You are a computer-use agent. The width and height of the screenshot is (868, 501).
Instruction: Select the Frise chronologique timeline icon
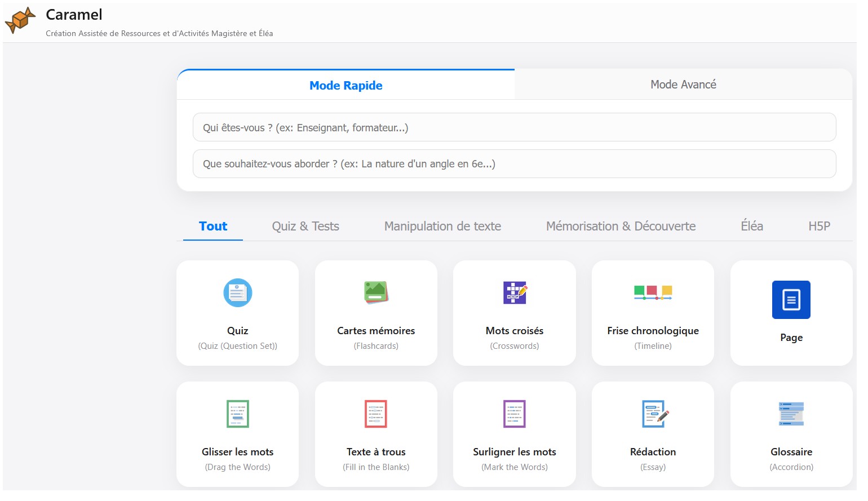[653, 292]
